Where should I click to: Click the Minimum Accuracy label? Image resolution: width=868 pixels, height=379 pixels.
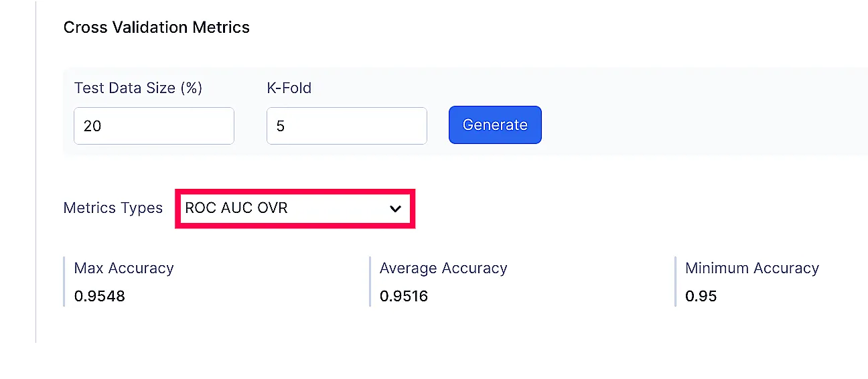pos(752,269)
